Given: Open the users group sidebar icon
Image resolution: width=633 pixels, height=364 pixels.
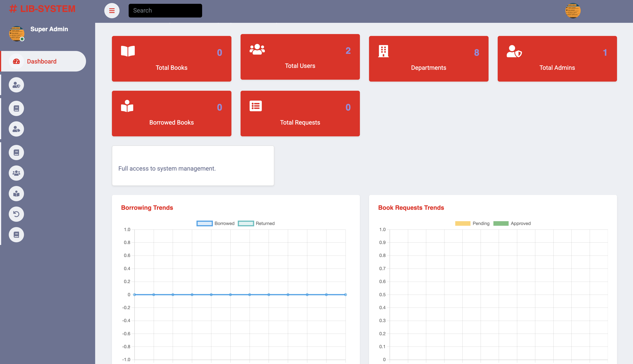Looking at the screenshot, I should pos(16,173).
